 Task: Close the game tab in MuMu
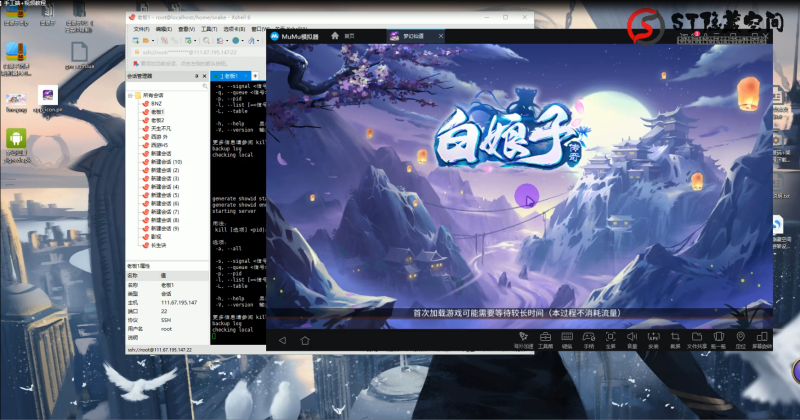coord(441,36)
